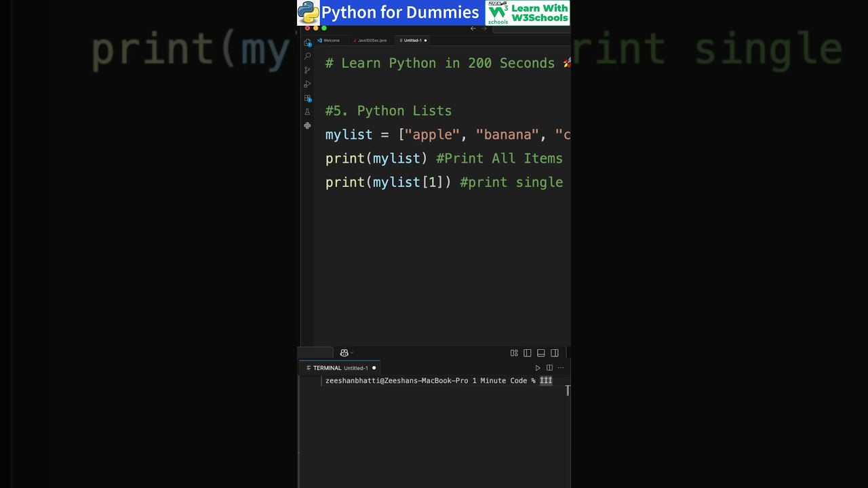The image size is (868, 488).
Task: Switch to the Java100Sec.java tab
Action: [372, 41]
